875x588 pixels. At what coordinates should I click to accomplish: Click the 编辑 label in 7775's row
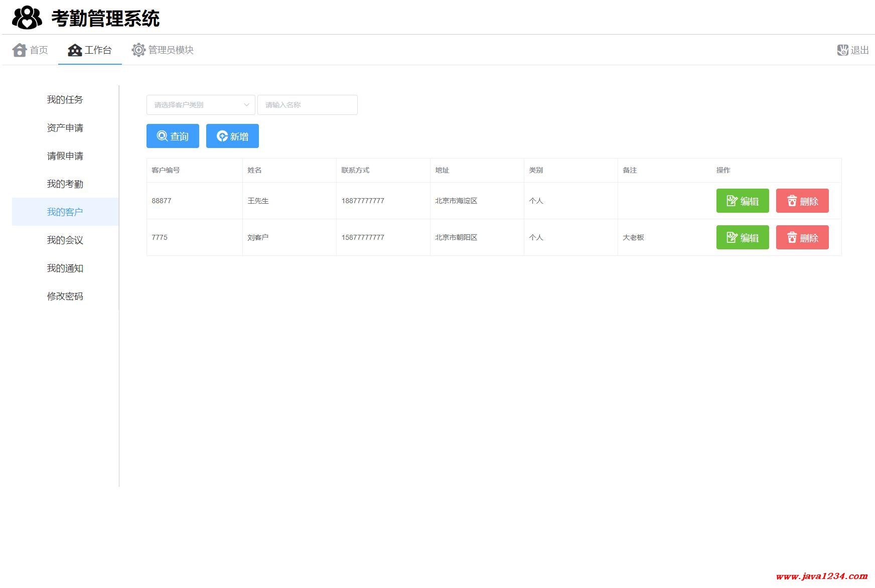pyautogui.click(x=750, y=238)
